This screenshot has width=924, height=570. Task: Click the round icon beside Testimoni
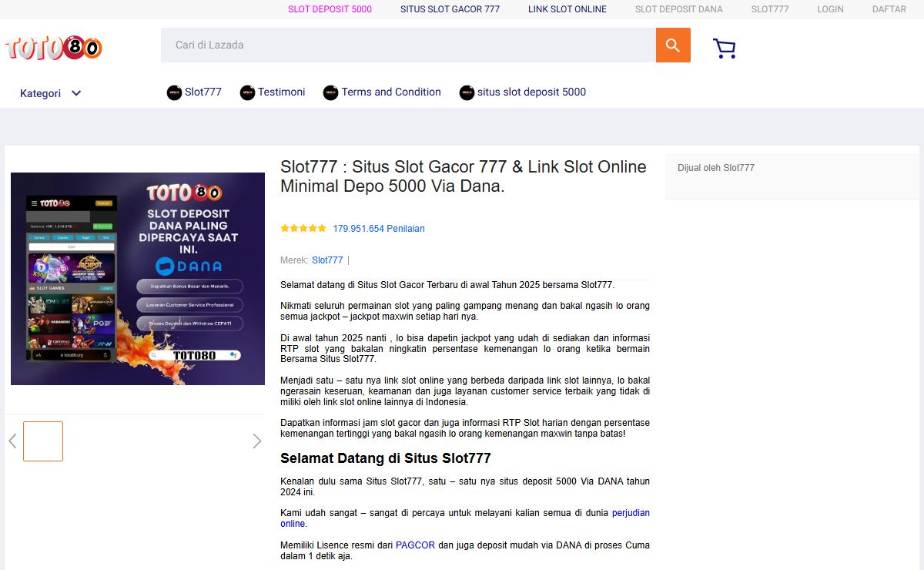coord(247,92)
